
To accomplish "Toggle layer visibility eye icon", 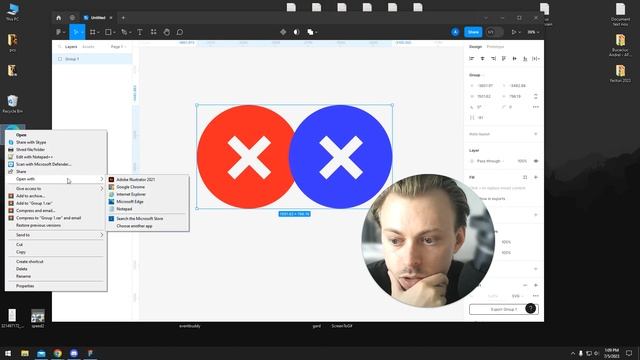I will point(536,161).
